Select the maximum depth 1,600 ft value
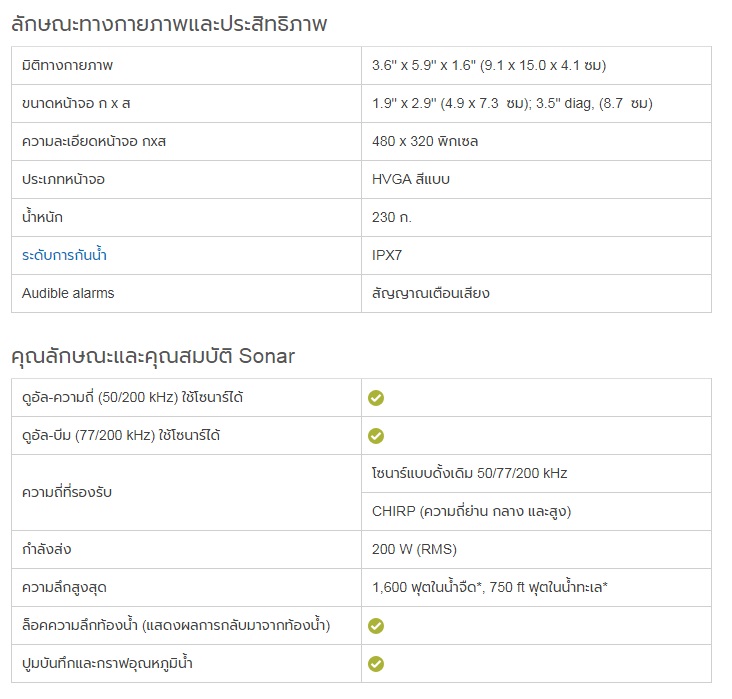The width and height of the screenshot is (732, 699). coord(490,587)
